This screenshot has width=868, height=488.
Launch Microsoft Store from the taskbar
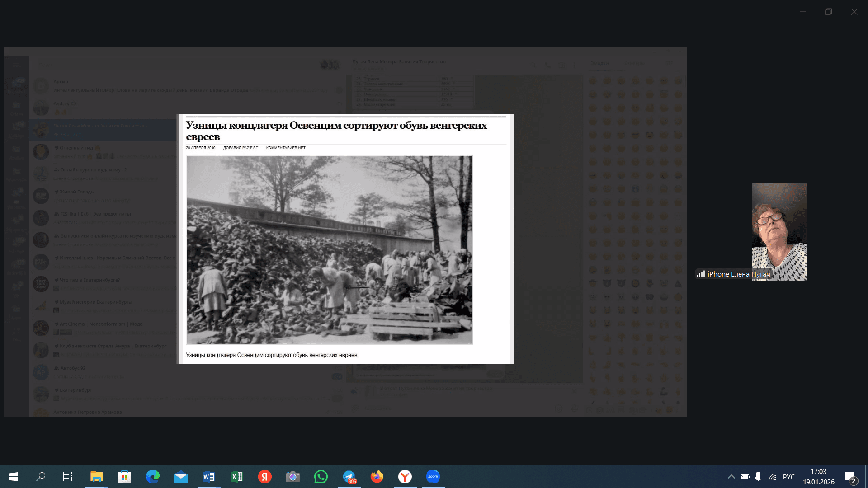124,477
